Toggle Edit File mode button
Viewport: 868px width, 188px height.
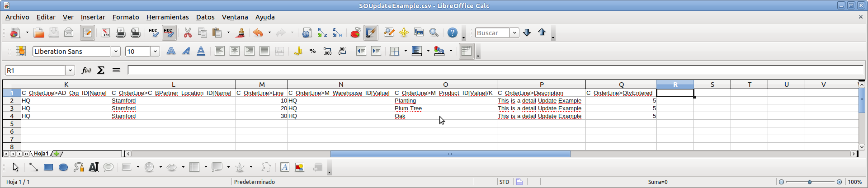(87, 33)
